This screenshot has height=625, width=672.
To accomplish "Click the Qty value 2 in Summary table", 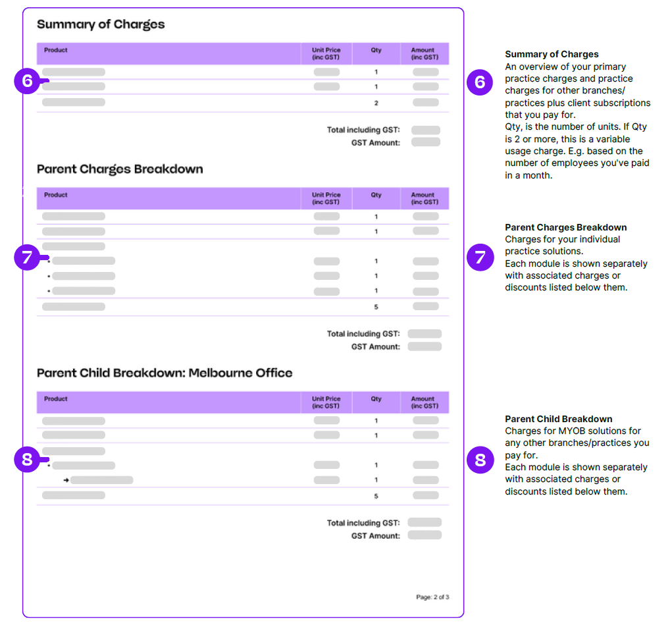I will click(x=376, y=103).
